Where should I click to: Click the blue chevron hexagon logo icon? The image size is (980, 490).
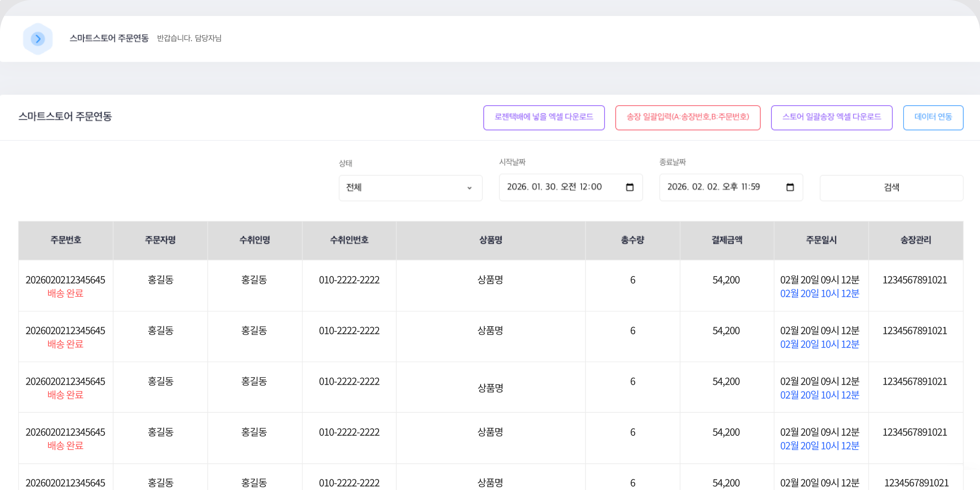tap(38, 39)
